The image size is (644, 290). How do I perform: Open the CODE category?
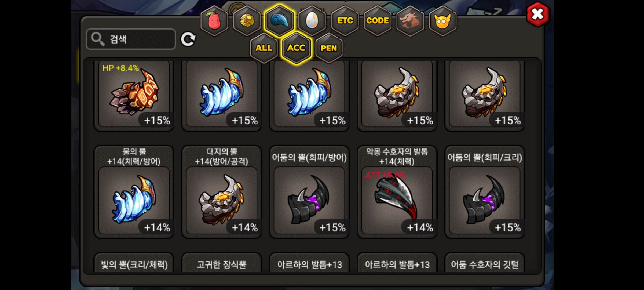(x=378, y=21)
